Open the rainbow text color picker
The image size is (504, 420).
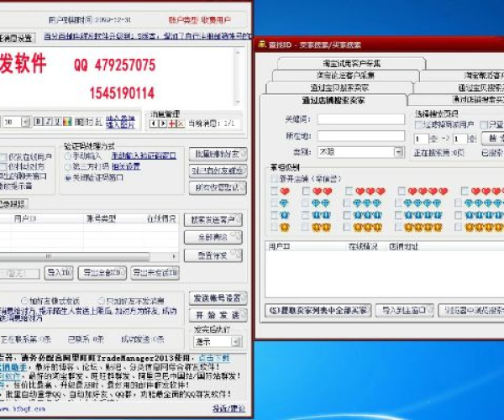(x=67, y=122)
